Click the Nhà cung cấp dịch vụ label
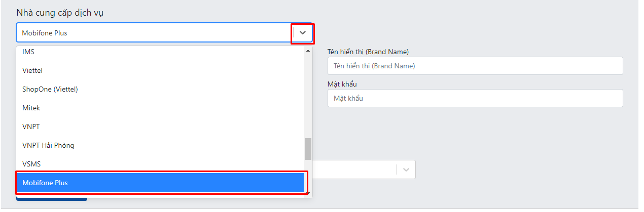Image resolution: width=644 pixels, height=212 pixels. pyautogui.click(x=60, y=13)
